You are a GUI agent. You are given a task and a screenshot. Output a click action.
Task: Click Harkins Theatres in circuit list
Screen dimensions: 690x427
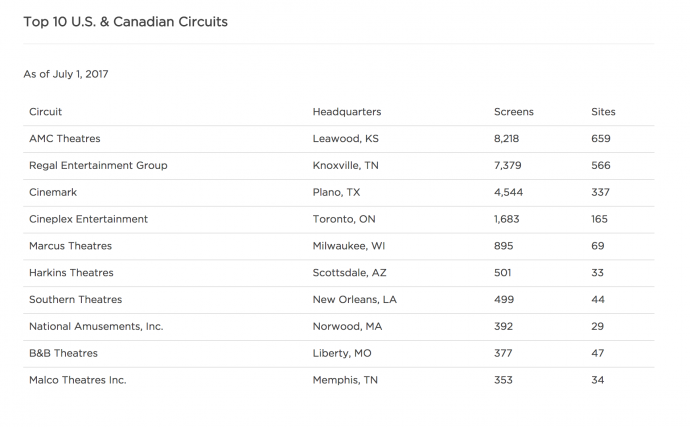pos(71,273)
